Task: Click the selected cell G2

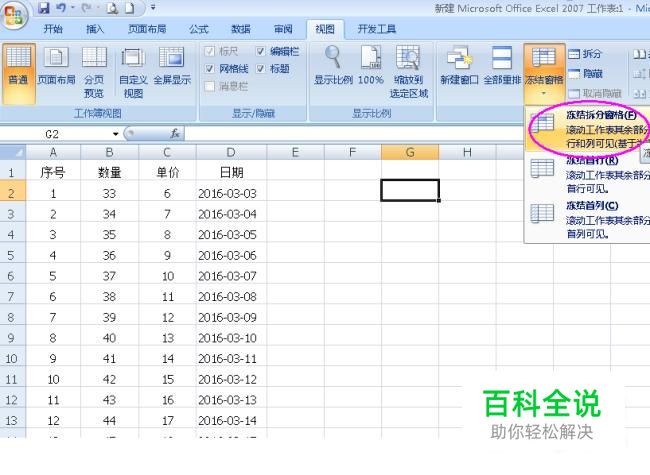Action: click(410, 190)
